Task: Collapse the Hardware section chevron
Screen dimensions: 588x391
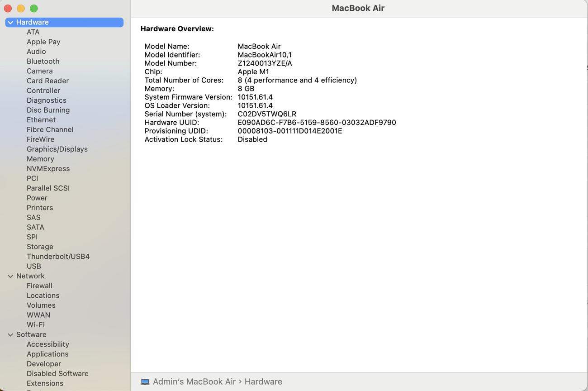Action: 10,22
